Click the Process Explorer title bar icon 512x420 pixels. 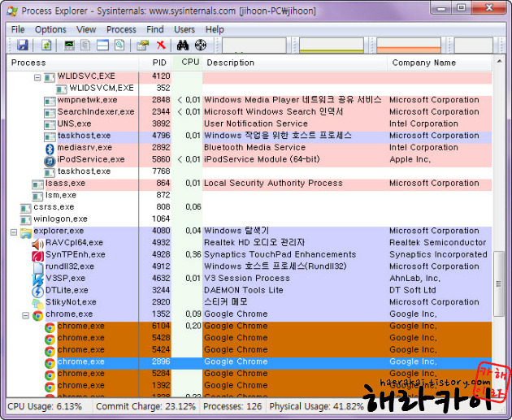point(12,11)
